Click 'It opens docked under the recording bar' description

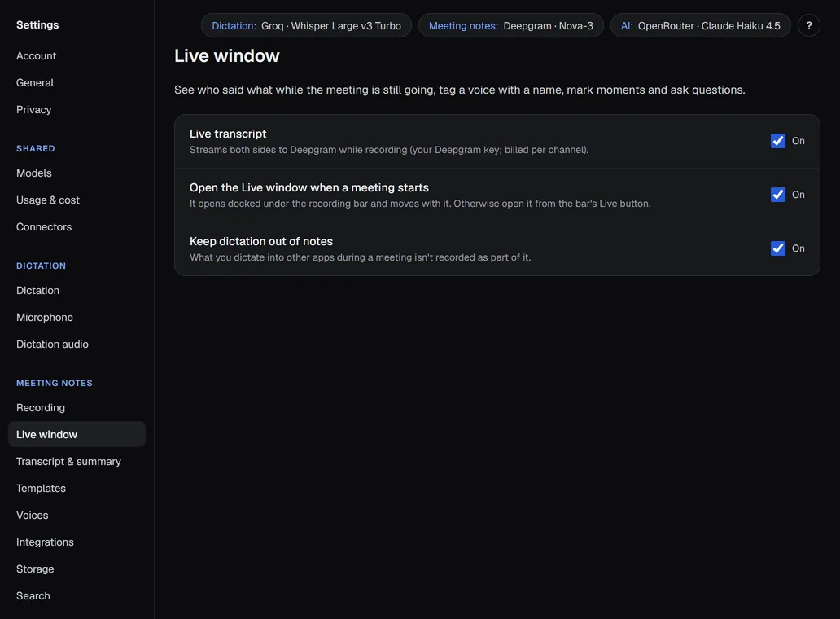pyautogui.click(x=420, y=204)
